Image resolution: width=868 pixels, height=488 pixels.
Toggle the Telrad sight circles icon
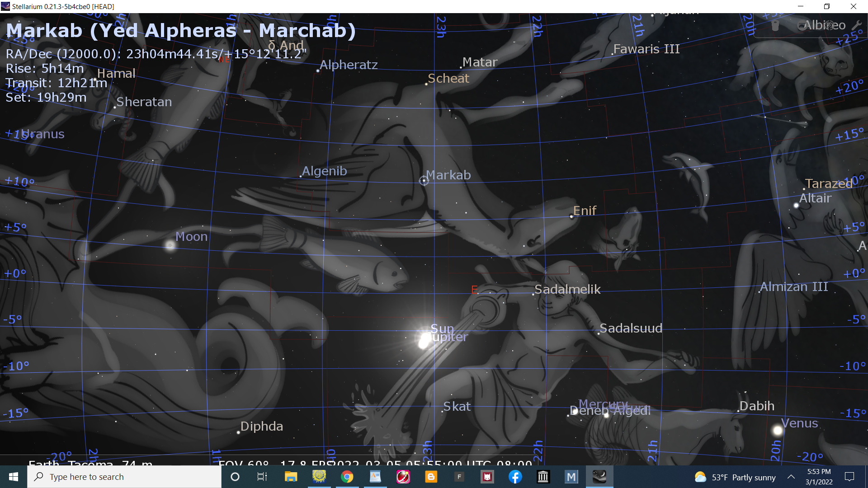pyautogui.click(x=829, y=25)
